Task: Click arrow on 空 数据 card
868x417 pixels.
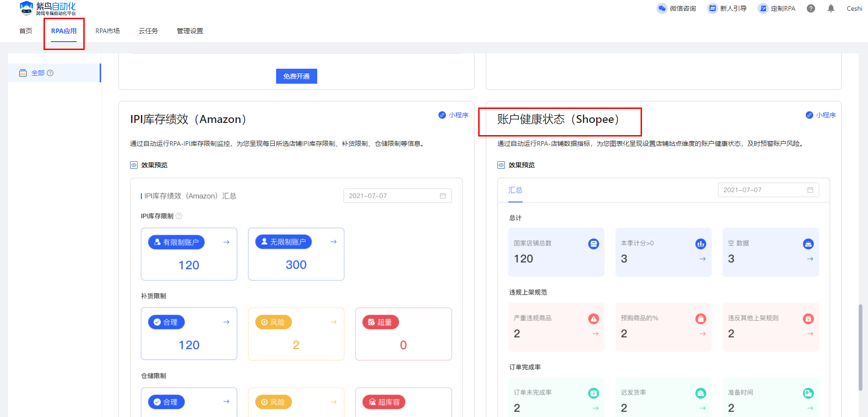Action: (810, 259)
